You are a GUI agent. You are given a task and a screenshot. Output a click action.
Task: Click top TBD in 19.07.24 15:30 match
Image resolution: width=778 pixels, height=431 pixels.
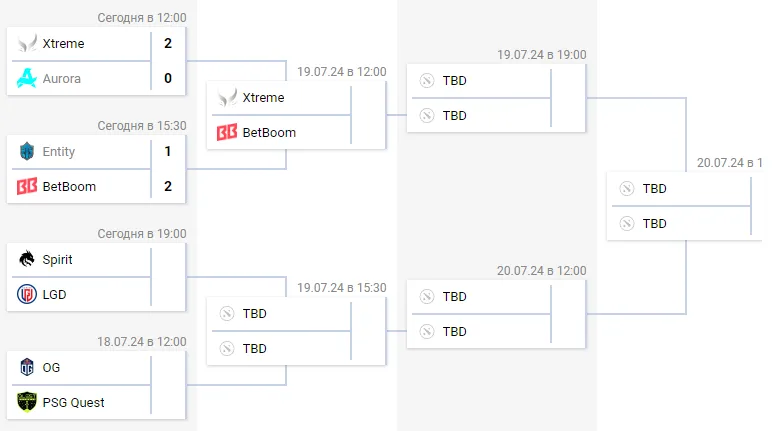click(x=279, y=313)
